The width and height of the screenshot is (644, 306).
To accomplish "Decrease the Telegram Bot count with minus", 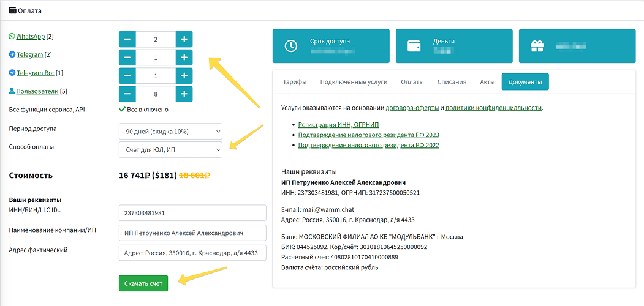I will (x=127, y=76).
